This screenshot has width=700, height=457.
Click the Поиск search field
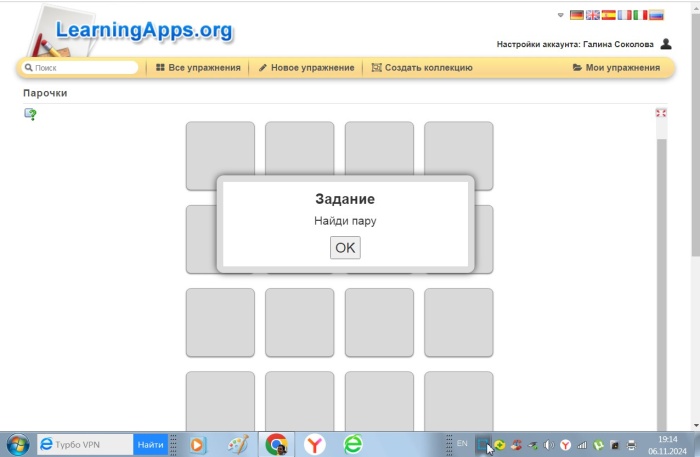coord(82,68)
